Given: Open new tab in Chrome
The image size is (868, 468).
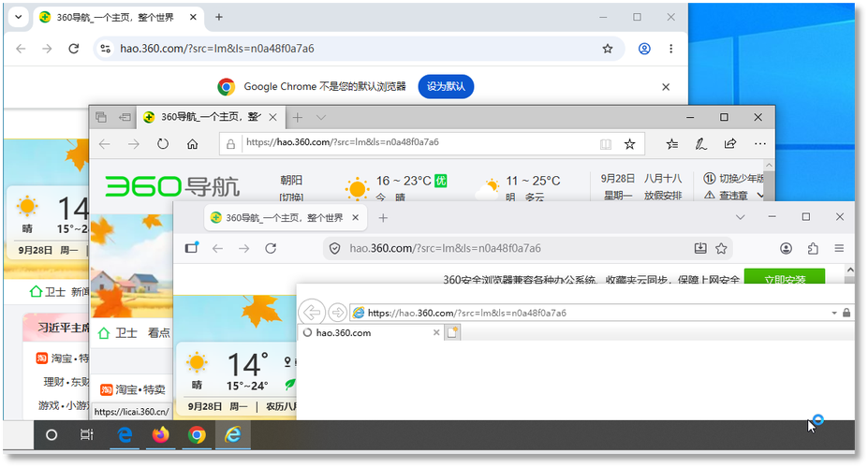Looking at the screenshot, I should click(219, 17).
